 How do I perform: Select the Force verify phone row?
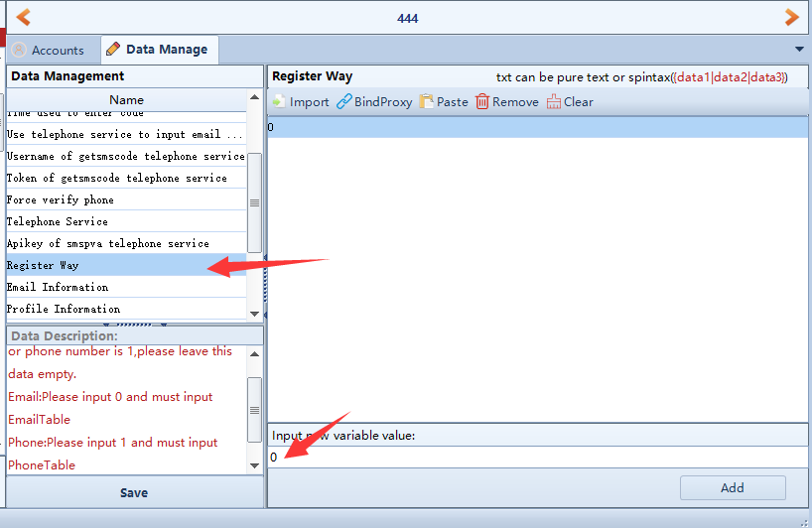click(x=126, y=199)
